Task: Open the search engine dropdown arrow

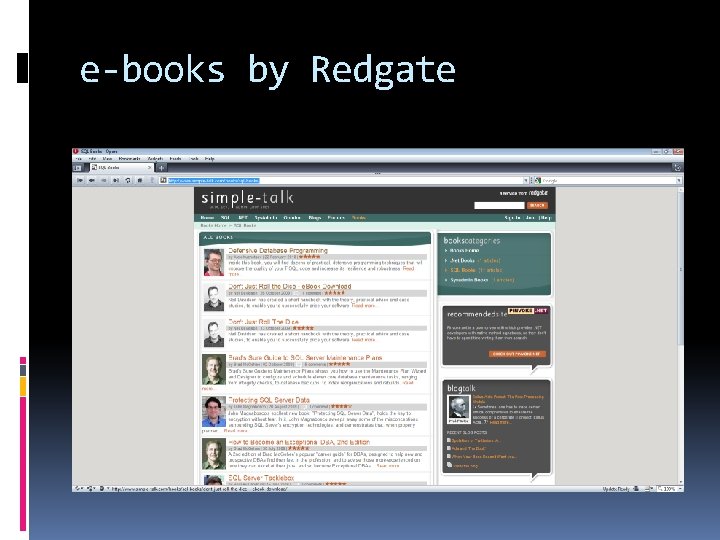Action: [x=679, y=180]
